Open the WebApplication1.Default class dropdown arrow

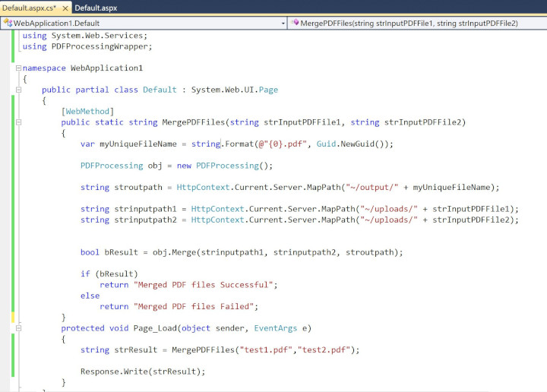[x=283, y=23]
